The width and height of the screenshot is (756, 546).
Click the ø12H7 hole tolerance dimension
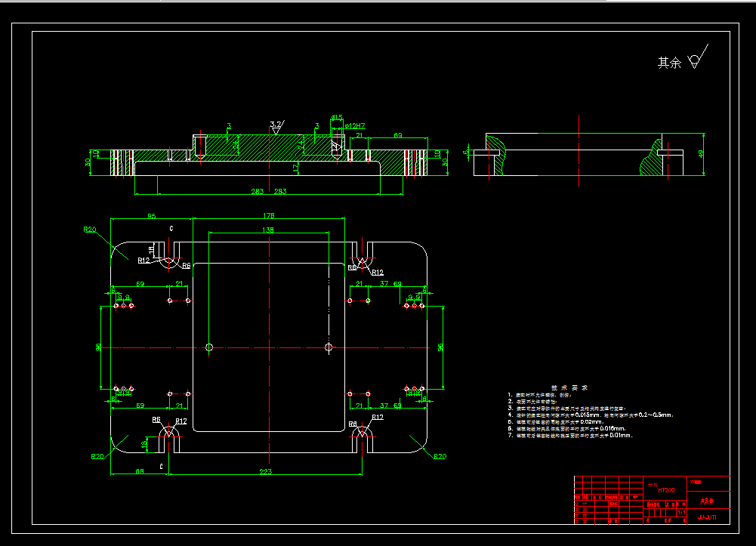click(x=354, y=126)
